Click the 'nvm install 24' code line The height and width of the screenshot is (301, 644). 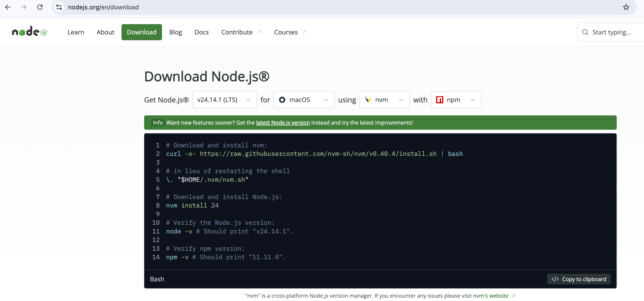(x=192, y=205)
